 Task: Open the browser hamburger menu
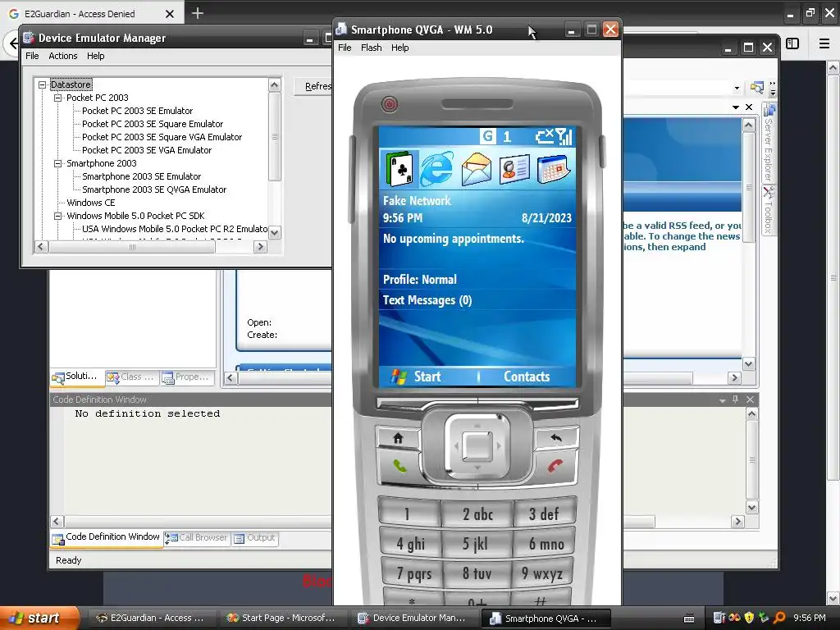[824, 44]
